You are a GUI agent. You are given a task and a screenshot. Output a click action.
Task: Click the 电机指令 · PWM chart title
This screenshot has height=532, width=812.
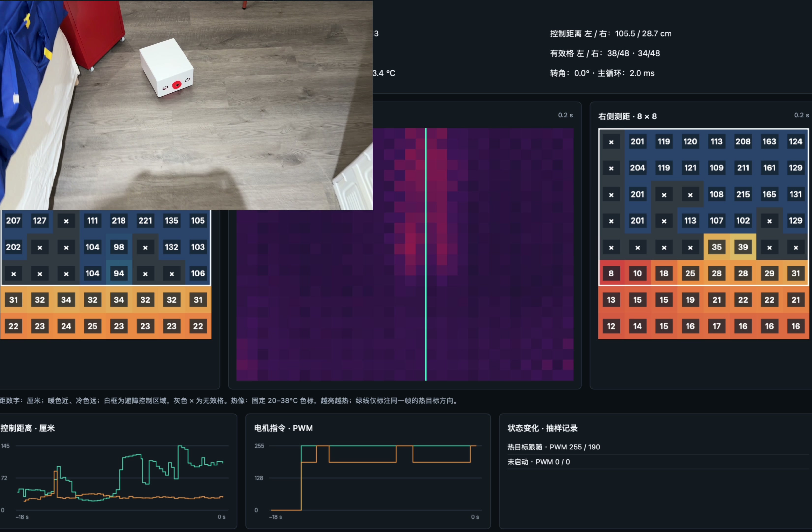coord(283,428)
